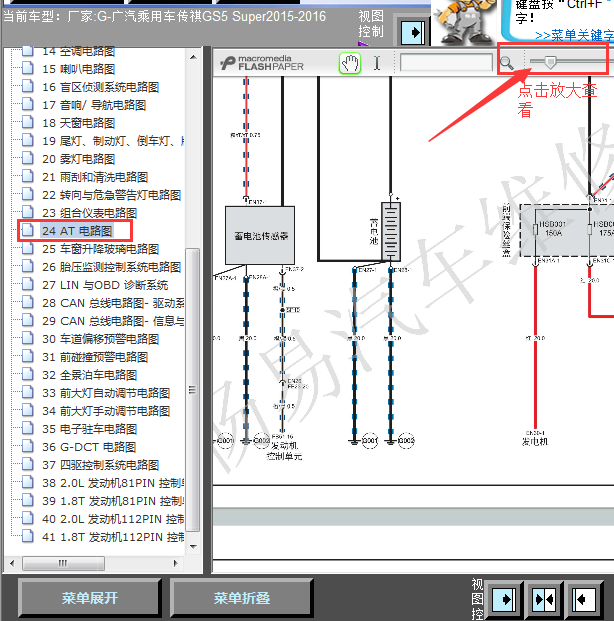Viewport: 614px width, 621px height.
Task: Click document icon beside 28 CAN 总线电路图
Action: tap(28, 302)
